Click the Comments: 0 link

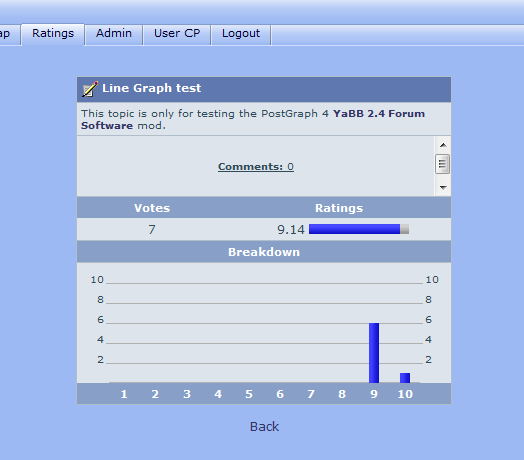click(256, 166)
